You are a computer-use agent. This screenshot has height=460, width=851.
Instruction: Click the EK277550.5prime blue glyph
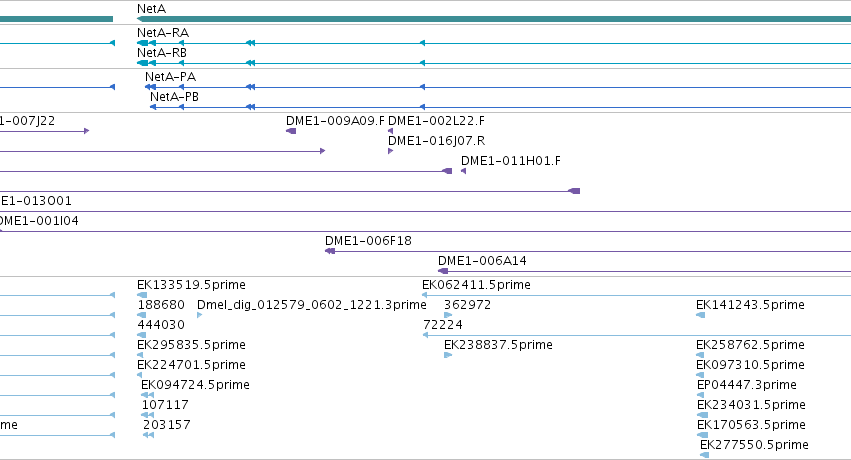[x=704, y=455]
